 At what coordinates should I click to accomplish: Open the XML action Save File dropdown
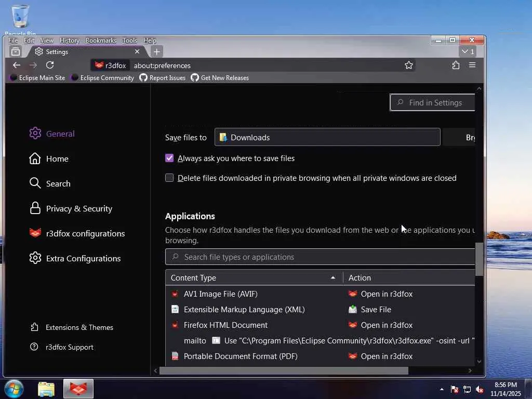tap(370, 310)
